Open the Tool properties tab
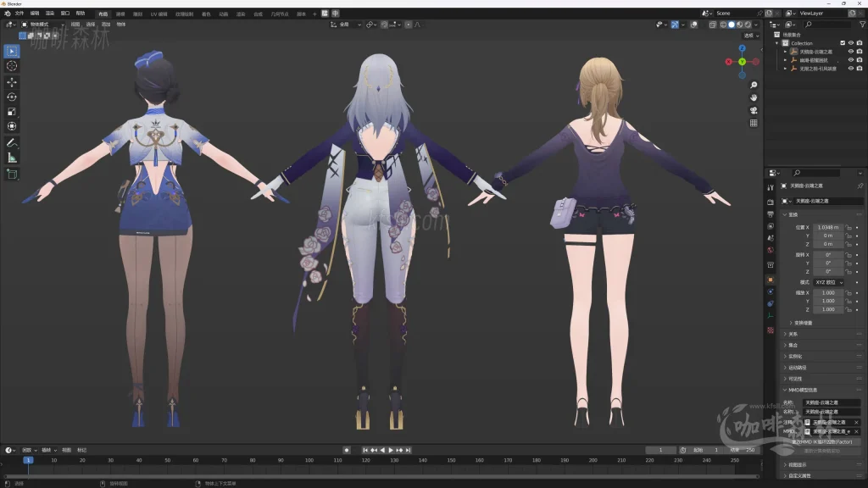Image resolution: width=868 pixels, height=488 pixels. coord(771,188)
